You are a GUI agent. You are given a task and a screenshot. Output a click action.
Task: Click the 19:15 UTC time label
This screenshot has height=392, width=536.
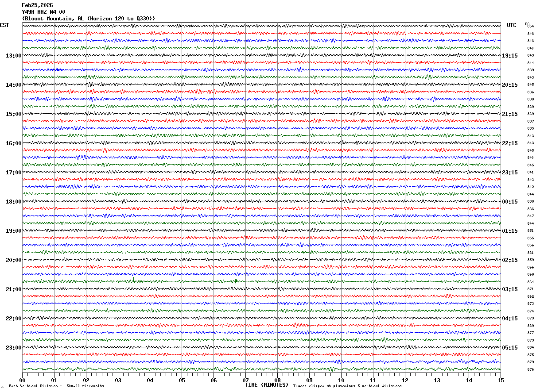pyautogui.click(x=510, y=56)
